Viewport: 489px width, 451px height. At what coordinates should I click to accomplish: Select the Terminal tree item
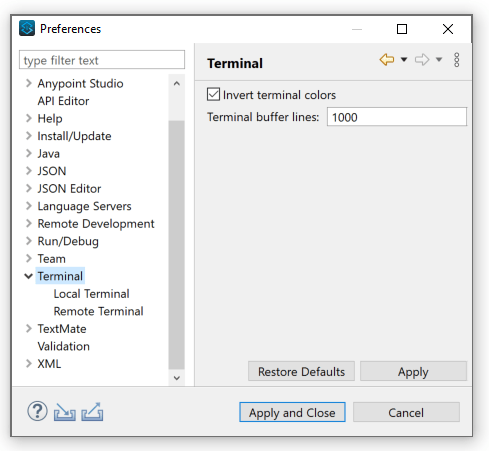pos(60,276)
